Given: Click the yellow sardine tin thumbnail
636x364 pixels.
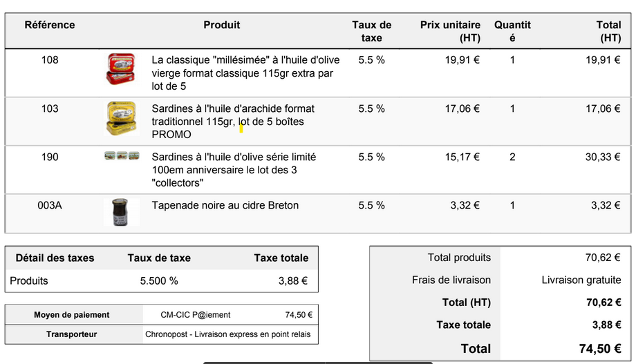Looking at the screenshot, I should tap(121, 117).
